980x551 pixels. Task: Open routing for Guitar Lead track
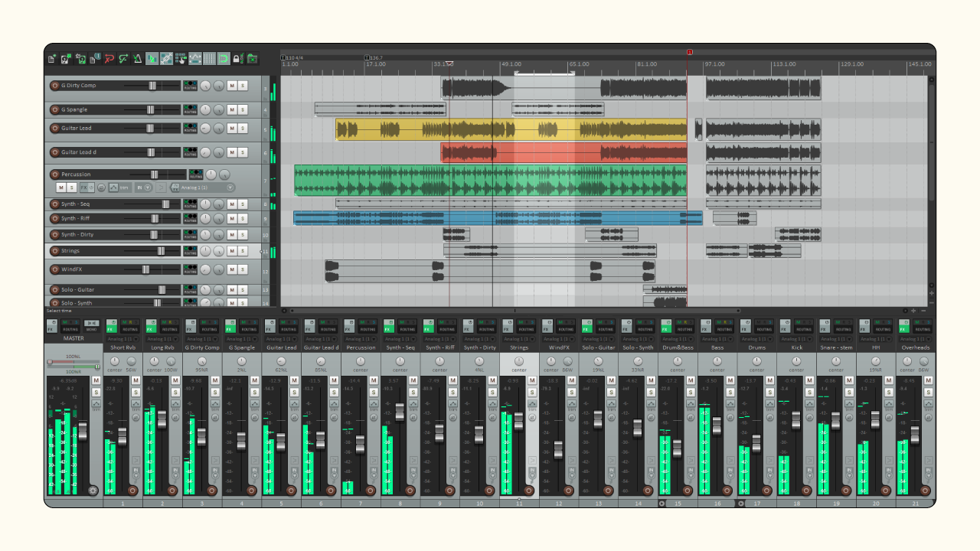pyautogui.click(x=190, y=128)
